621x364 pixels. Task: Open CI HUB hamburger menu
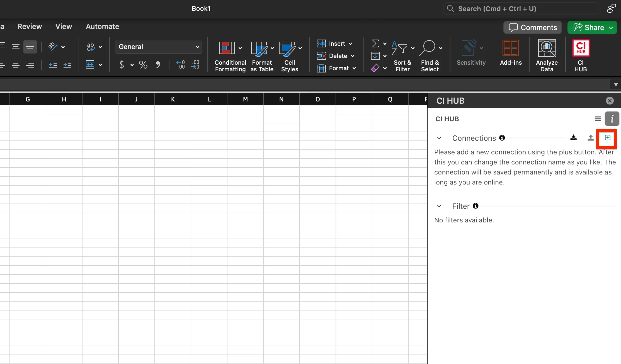(x=598, y=119)
